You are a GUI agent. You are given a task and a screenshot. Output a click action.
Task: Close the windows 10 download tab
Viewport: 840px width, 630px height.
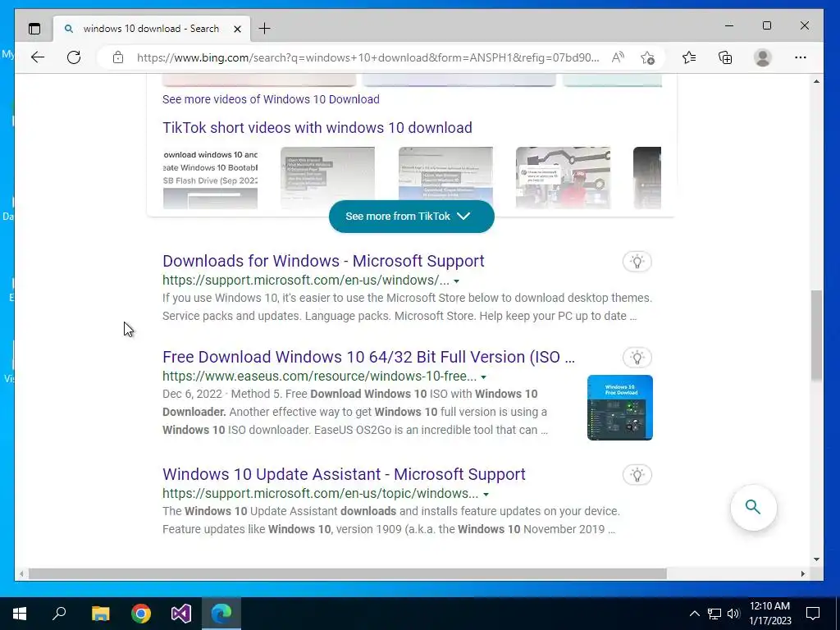coord(237,29)
